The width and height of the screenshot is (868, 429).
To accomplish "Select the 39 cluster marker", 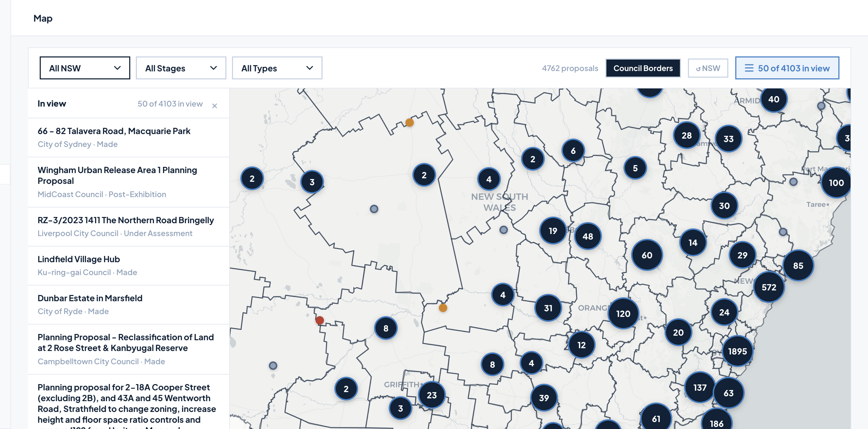I will (544, 398).
